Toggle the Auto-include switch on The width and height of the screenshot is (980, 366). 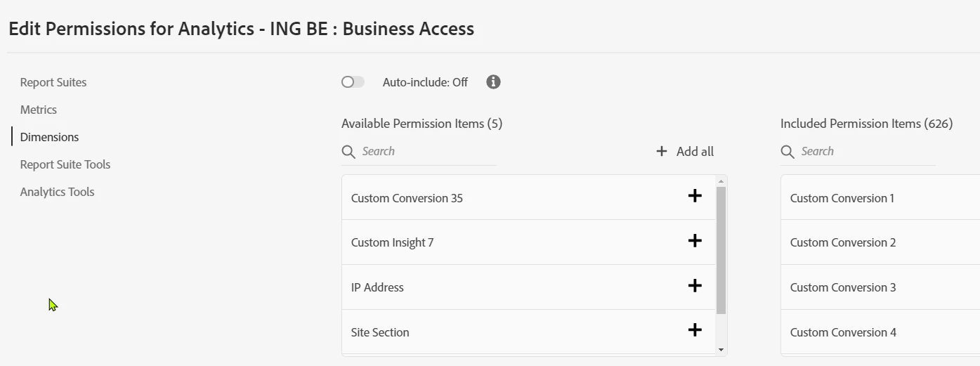point(353,82)
